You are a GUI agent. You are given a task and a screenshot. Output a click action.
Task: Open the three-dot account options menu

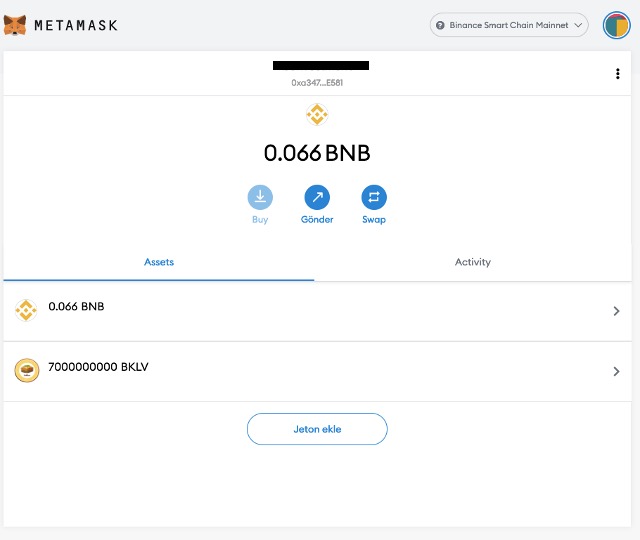(618, 73)
